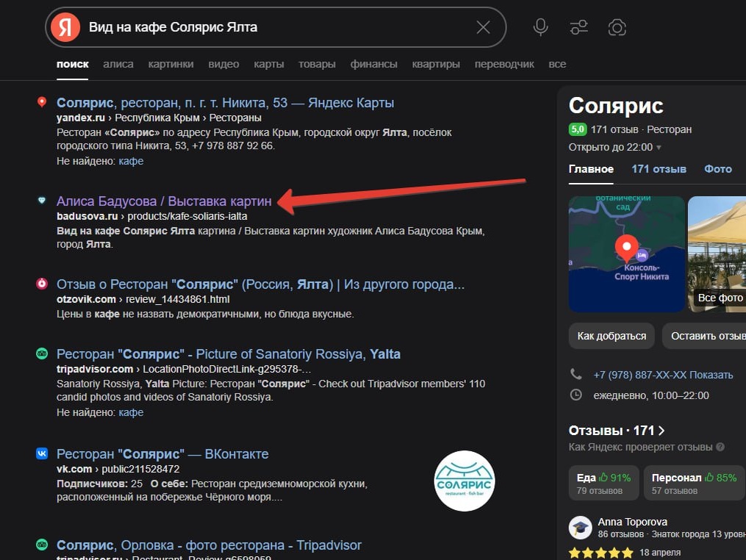Clear the search query with the X icon
Image resolution: width=746 pixels, height=560 pixels.
pos(483,27)
